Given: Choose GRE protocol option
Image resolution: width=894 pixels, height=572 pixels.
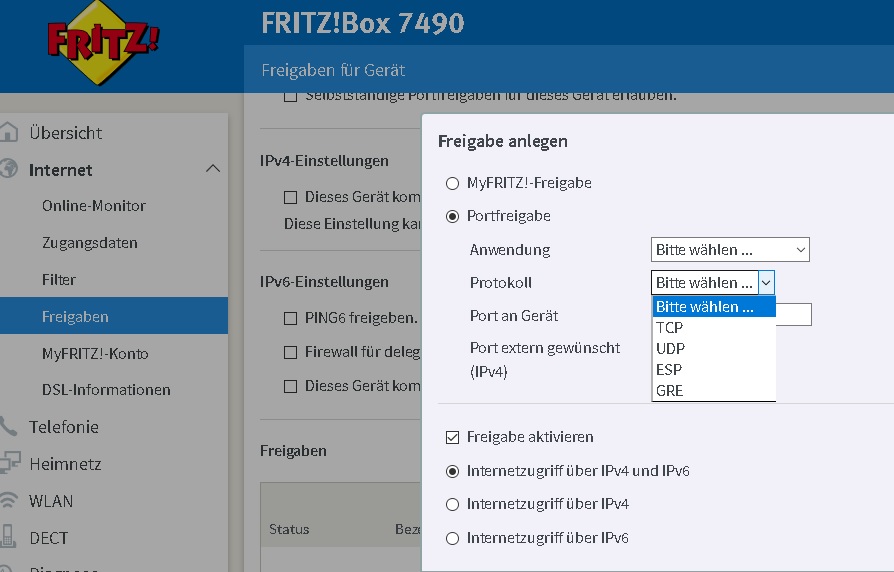Looking at the screenshot, I should [x=714, y=391].
